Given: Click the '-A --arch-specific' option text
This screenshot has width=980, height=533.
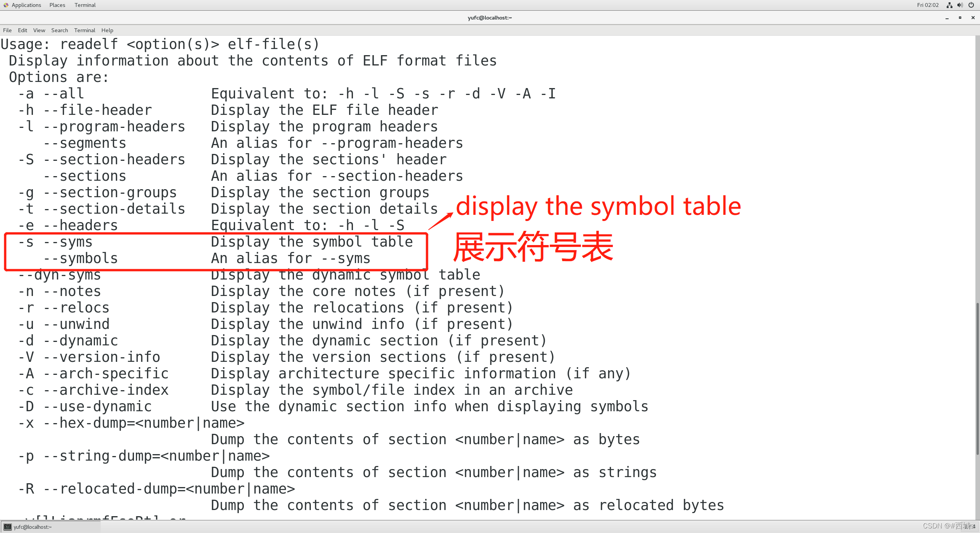Looking at the screenshot, I should (x=93, y=374).
